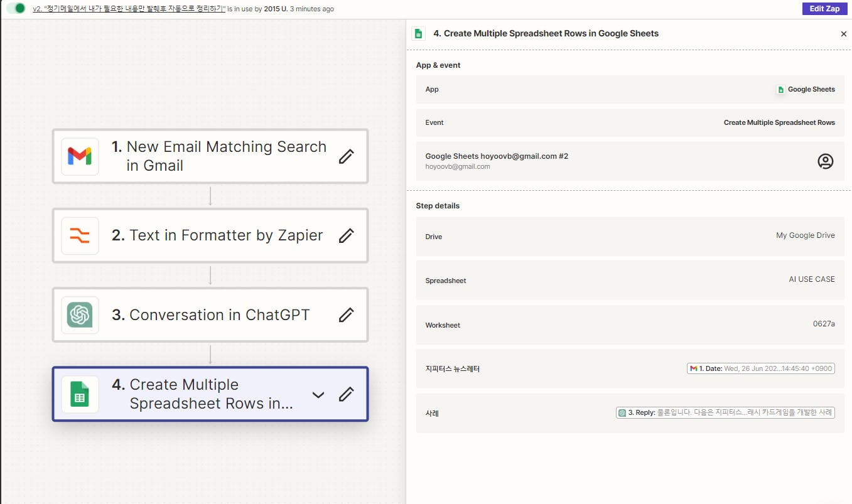This screenshot has width=852, height=504.
Task: Click the Formatter by Zapier icon
Action: tap(80, 235)
